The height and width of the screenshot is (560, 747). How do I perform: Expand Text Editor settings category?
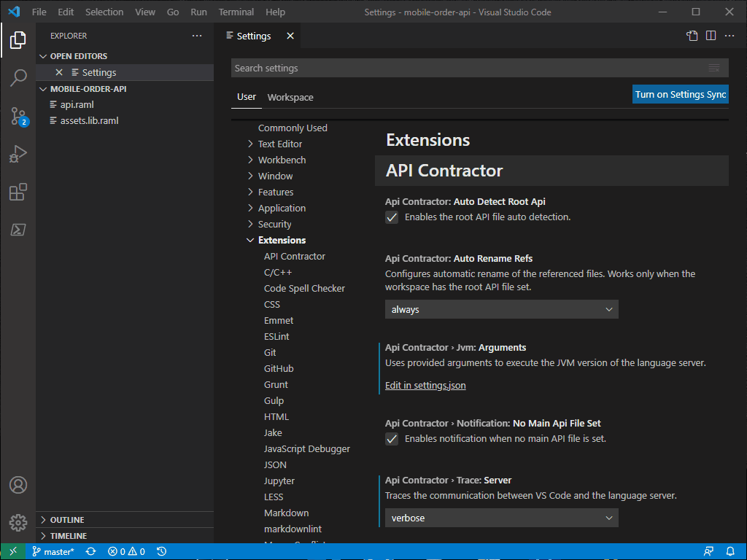click(250, 144)
